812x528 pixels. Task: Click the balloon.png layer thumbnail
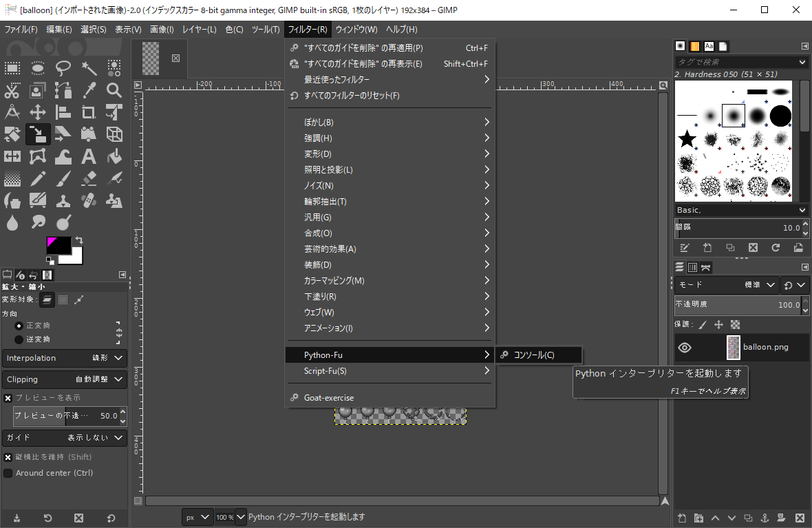733,348
